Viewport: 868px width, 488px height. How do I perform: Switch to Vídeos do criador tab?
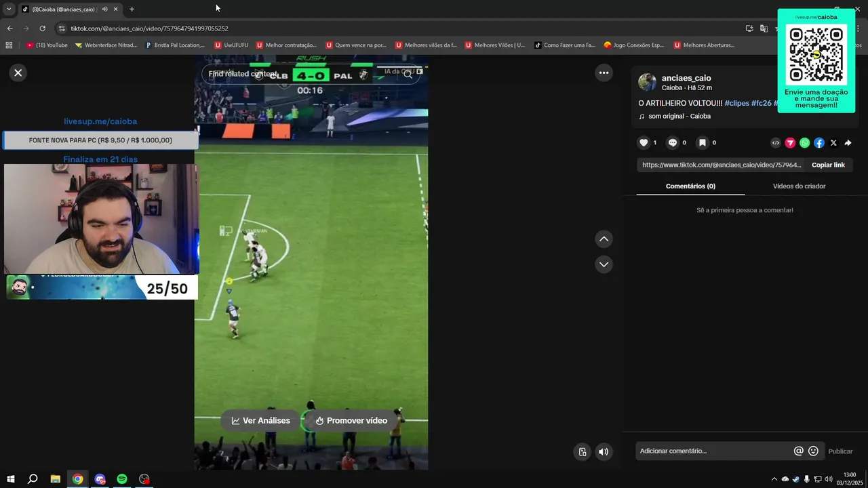click(799, 186)
